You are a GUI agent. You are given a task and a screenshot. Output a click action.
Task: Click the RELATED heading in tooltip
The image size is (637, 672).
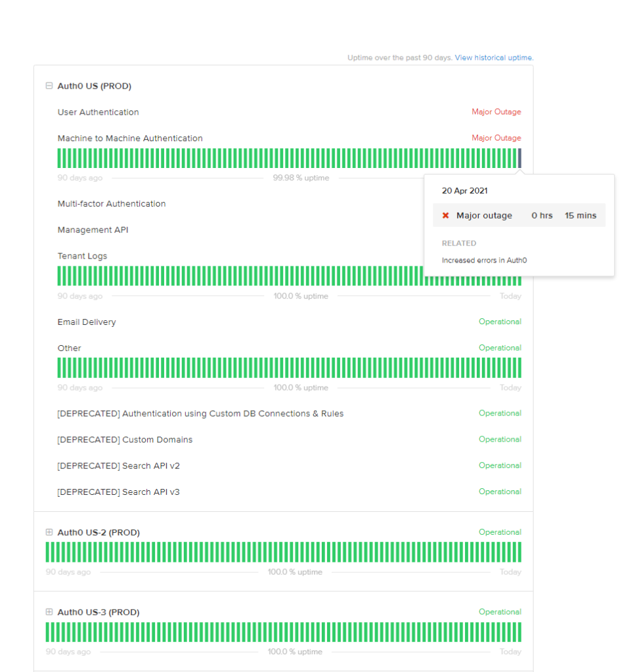459,243
